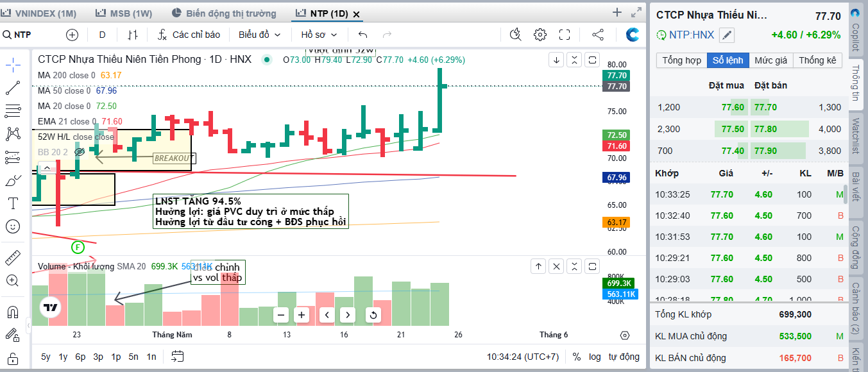Expand the Hồ sơ dropdown menu

319,35
